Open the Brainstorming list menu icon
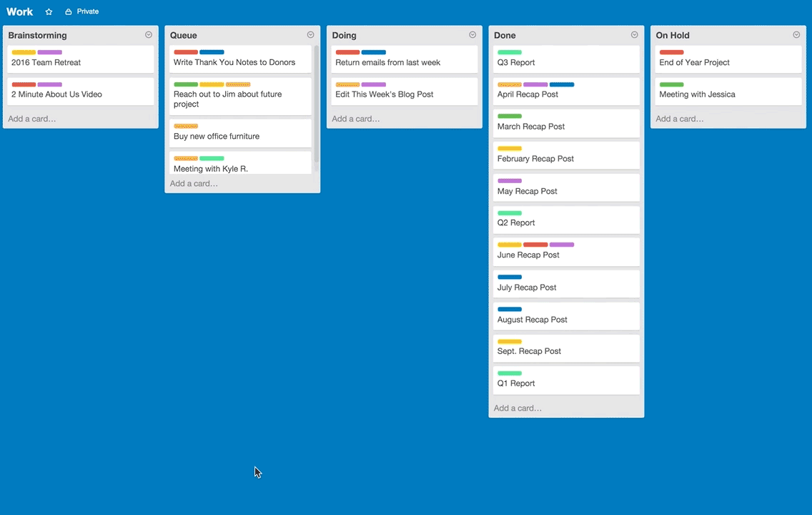 149,35
